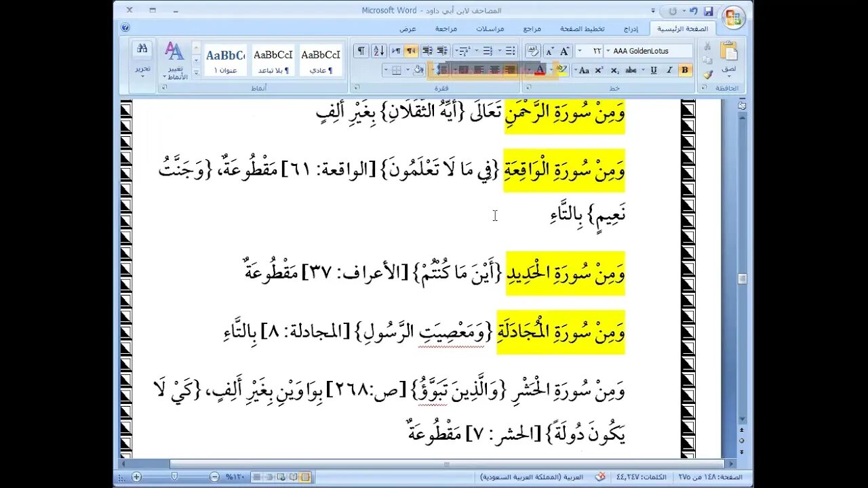The height and width of the screenshot is (488, 868).
Task: Click the Cut scissors icon
Action: tap(707, 46)
